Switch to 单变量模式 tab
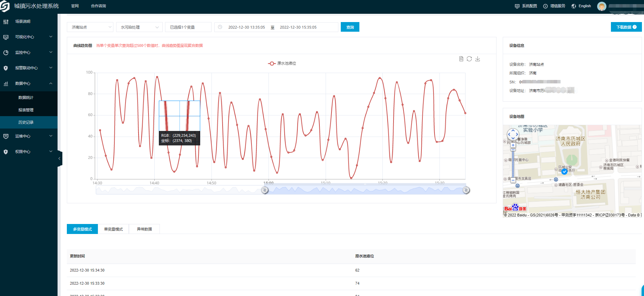This screenshot has width=644, height=296. pos(113,229)
